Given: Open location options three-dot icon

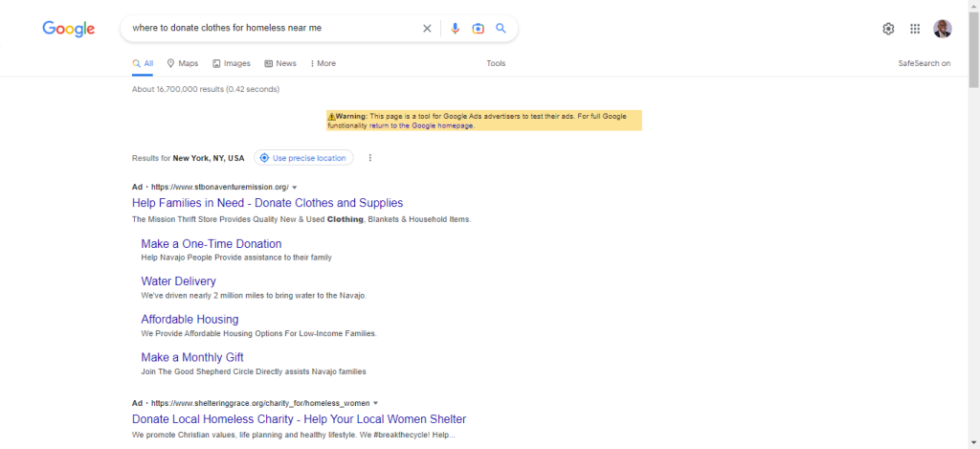Looking at the screenshot, I should (370, 158).
